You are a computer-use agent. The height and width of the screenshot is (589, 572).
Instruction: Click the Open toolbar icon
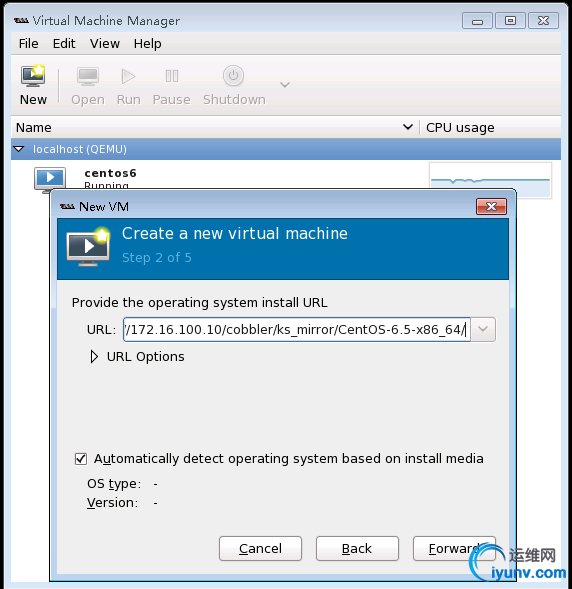88,77
